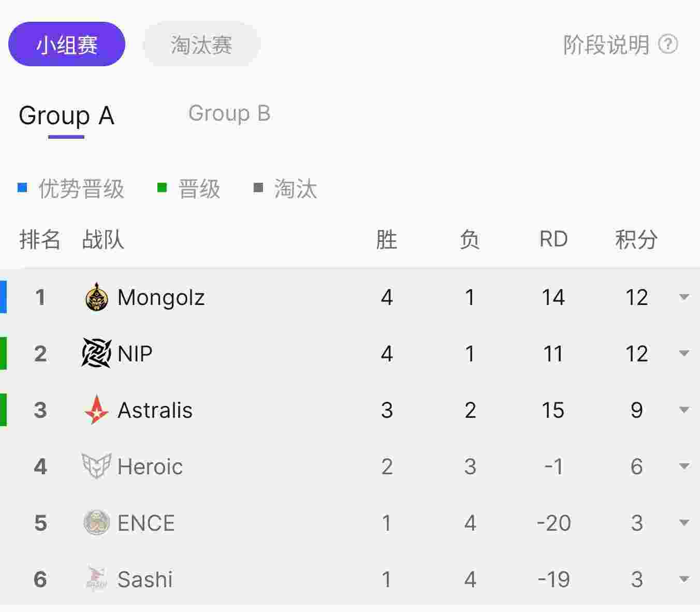Tap the Sashi team logo

[96, 579]
